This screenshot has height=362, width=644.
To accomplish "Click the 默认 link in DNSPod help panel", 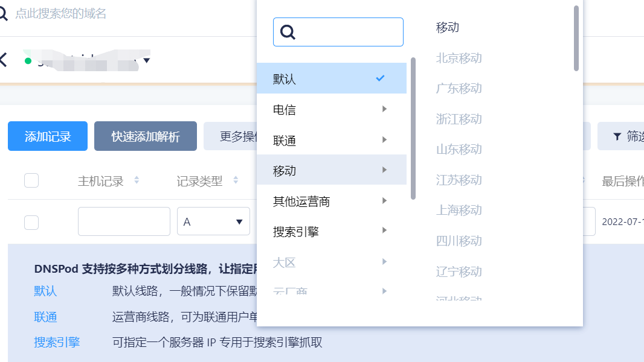I will 45,291.
